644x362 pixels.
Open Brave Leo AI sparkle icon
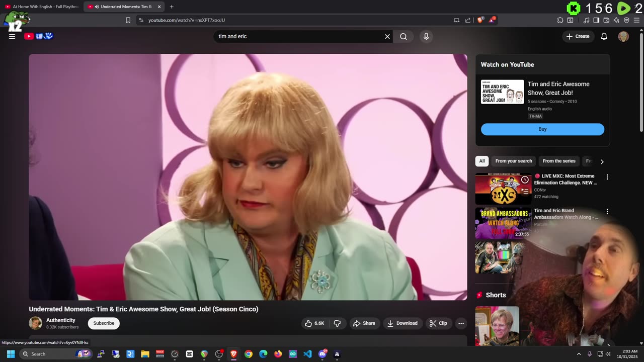point(616,20)
